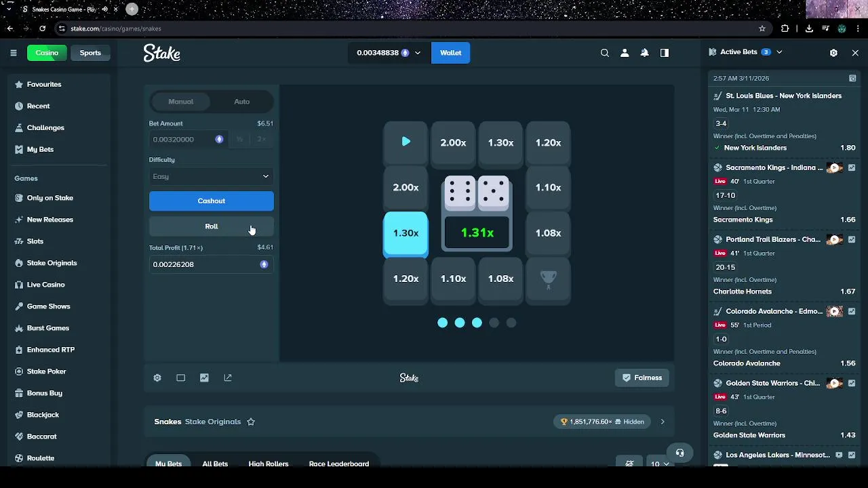Screen dimensions: 868x488
Task: Open Live Casino in sidebar
Action: point(46,285)
